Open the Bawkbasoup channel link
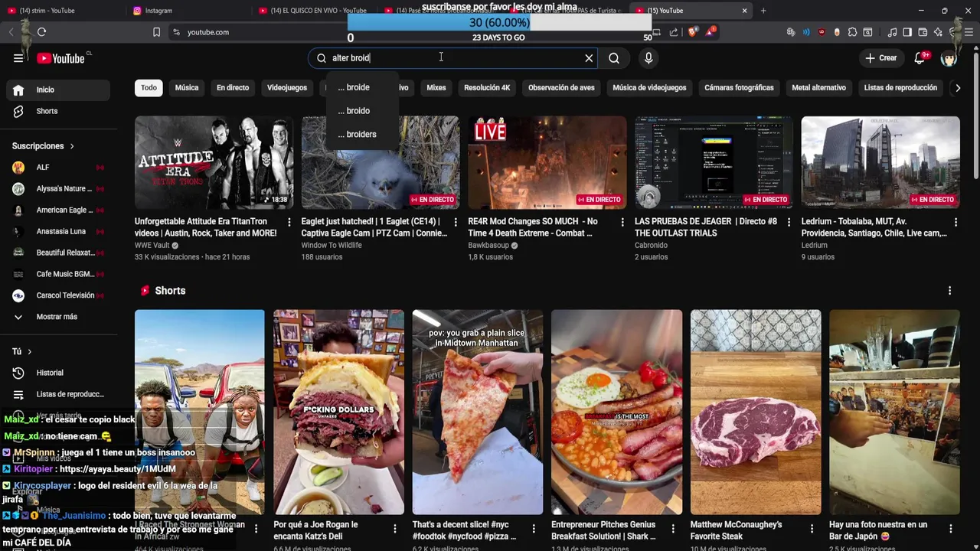This screenshot has width=980, height=551. (x=488, y=246)
